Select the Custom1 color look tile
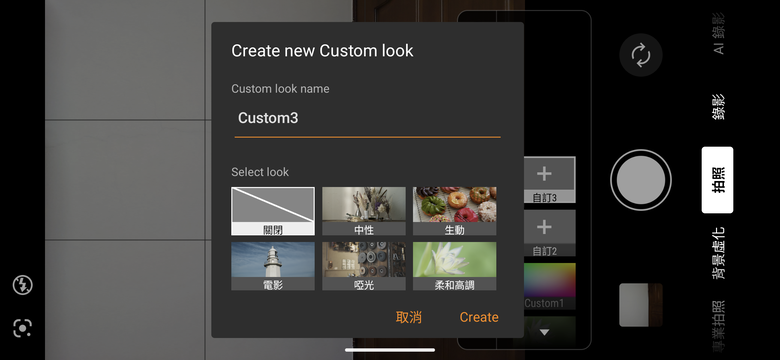780x360 pixels. click(x=550, y=286)
